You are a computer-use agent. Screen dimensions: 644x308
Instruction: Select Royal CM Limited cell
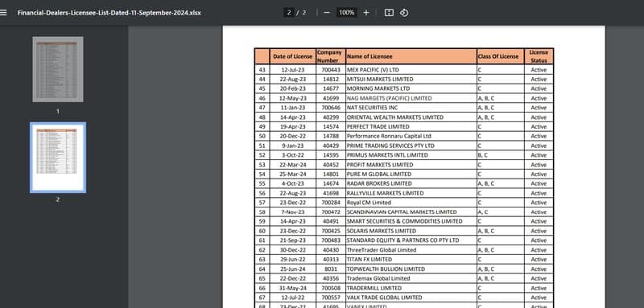(411, 203)
